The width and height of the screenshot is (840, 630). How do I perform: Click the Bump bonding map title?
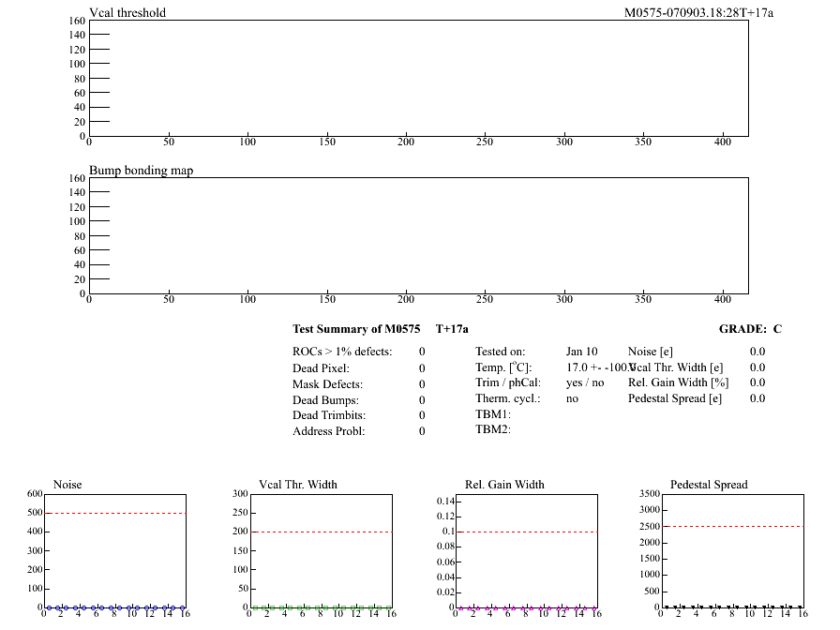click(x=141, y=171)
